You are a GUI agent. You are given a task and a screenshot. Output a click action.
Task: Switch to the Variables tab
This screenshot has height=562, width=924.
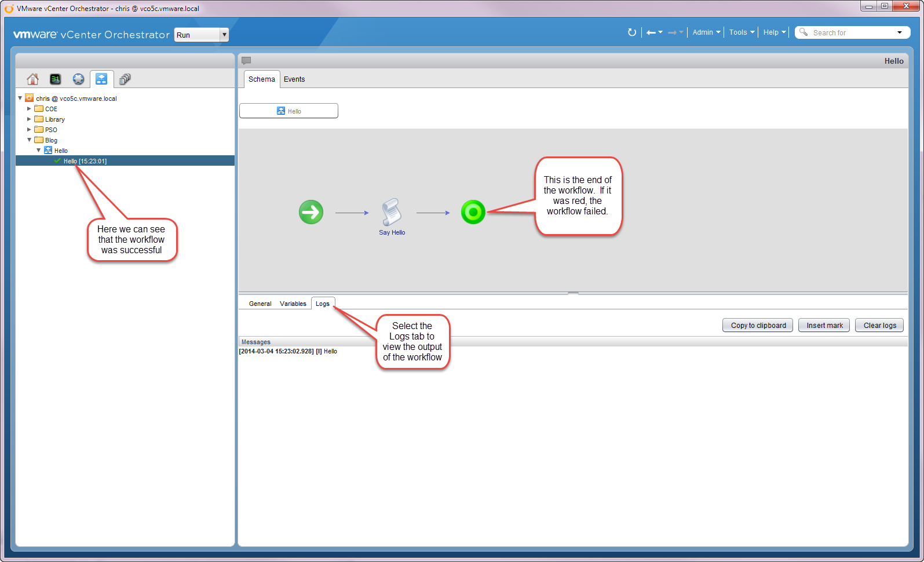click(293, 304)
